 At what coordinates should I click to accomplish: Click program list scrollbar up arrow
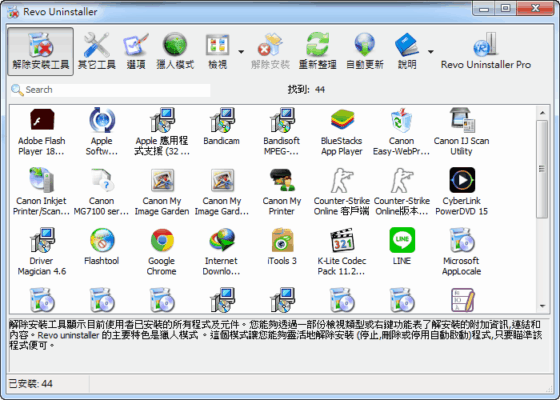pos(542,113)
